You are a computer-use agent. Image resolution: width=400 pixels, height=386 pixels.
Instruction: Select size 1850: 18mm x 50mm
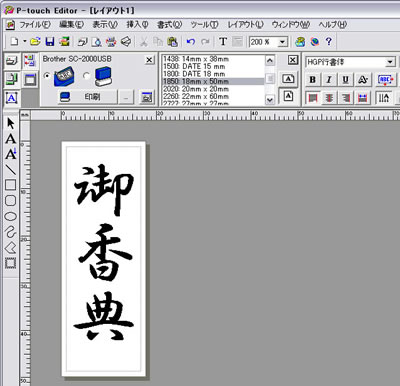[x=213, y=81]
